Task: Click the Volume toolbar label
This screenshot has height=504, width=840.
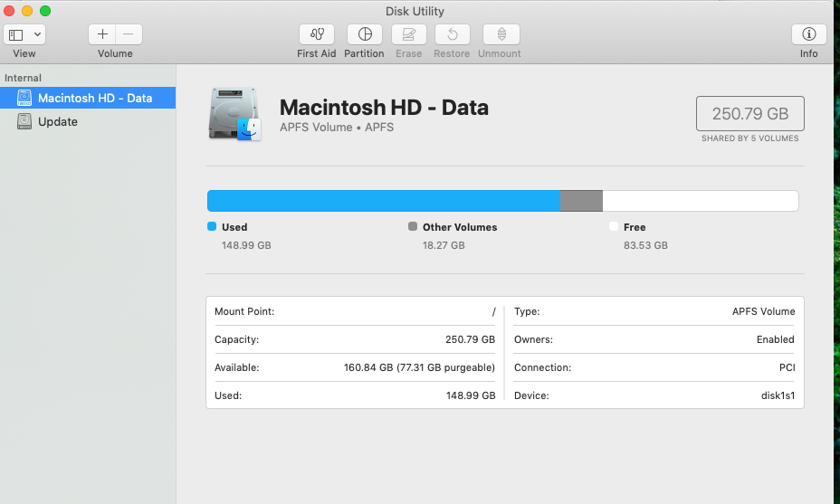Action: [x=115, y=53]
